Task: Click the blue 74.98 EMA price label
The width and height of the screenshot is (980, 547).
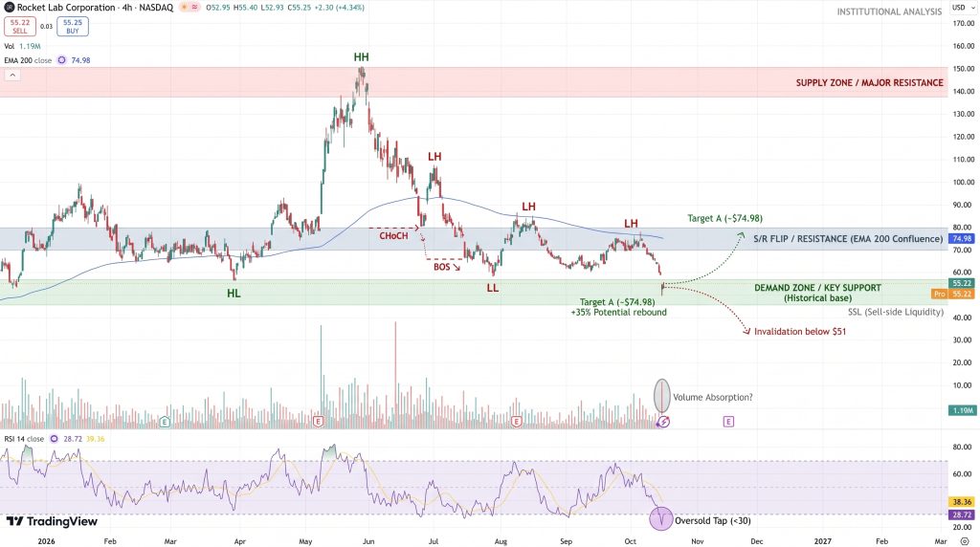Action: [961, 238]
